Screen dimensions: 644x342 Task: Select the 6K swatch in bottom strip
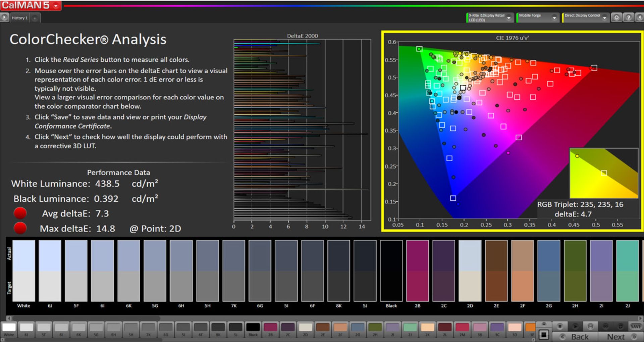pyautogui.click(x=78, y=329)
